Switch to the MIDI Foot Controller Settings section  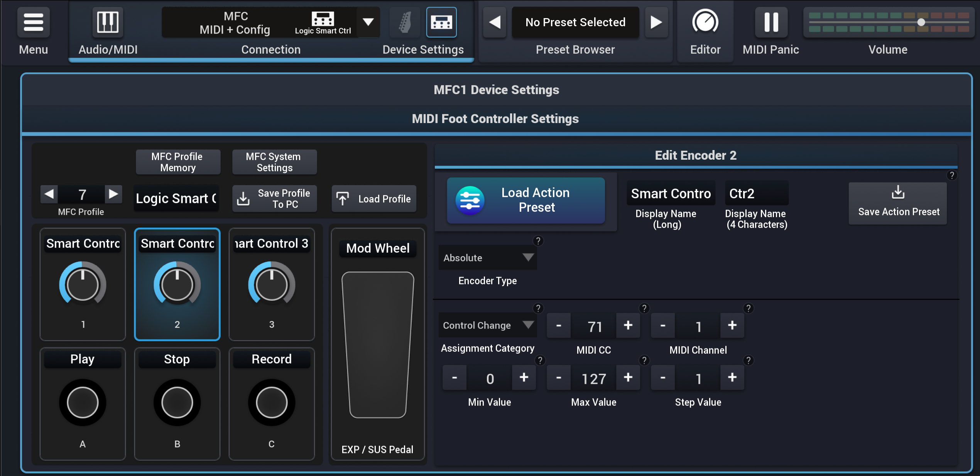(496, 118)
